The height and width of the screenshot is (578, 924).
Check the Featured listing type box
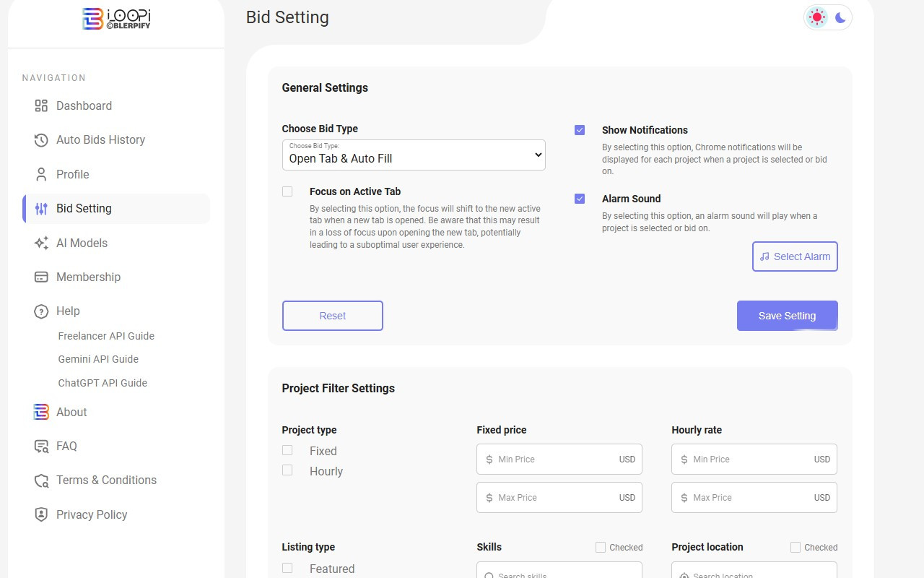tap(287, 568)
